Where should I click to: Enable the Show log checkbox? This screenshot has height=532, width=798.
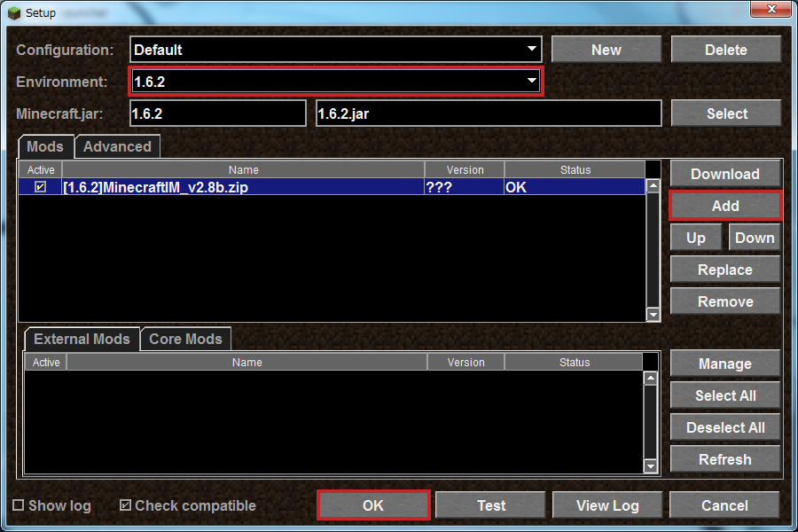coord(19,505)
